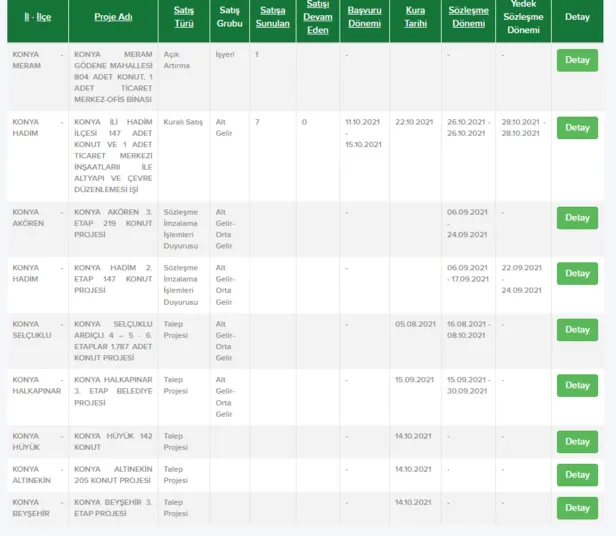The image size is (616, 536).
Task: Click KONYA ALTINEKİN 205 KONUT PROJESİ name
Action: tap(113, 475)
